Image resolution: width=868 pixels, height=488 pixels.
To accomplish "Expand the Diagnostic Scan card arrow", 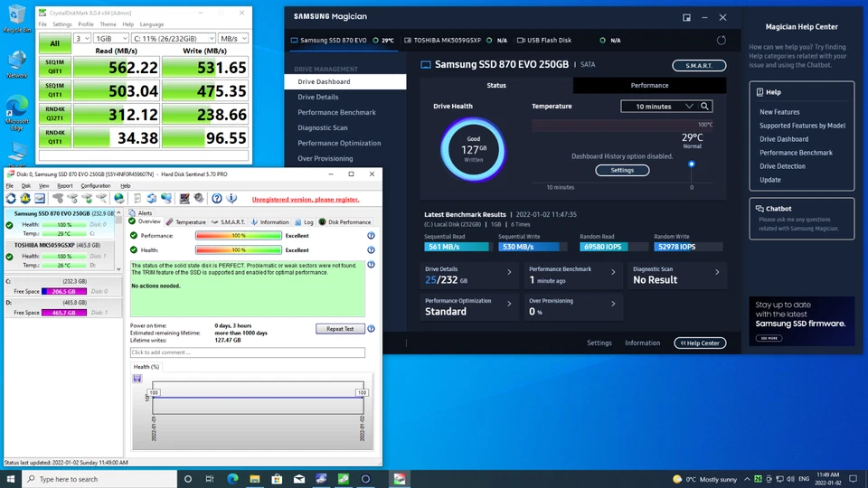I will tap(717, 272).
